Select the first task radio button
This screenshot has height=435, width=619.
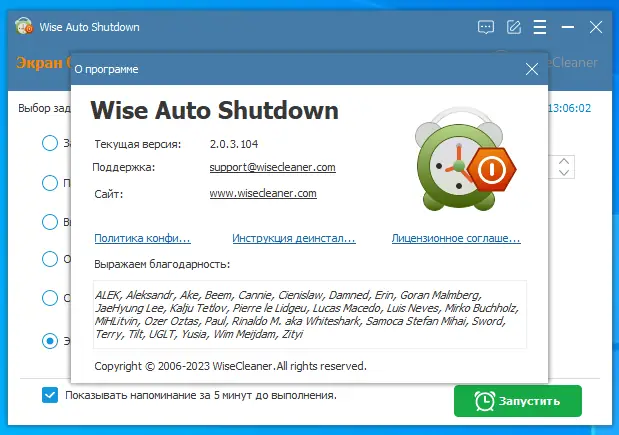50,143
